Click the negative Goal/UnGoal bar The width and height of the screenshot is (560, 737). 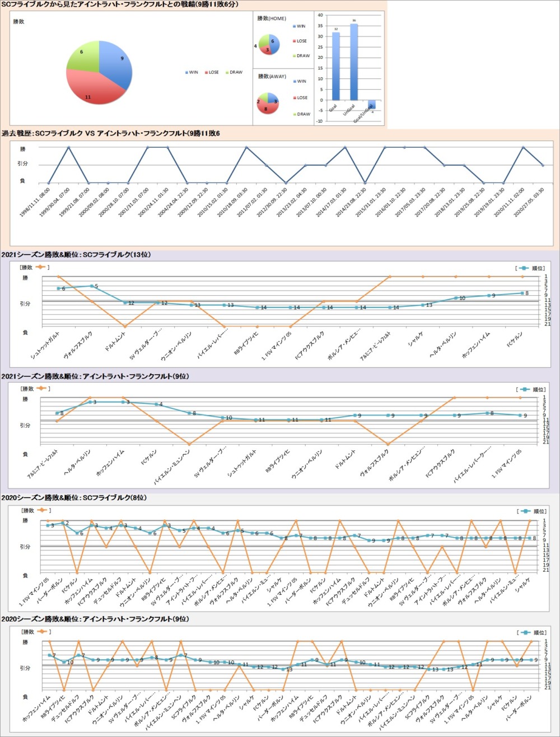click(372, 105)
